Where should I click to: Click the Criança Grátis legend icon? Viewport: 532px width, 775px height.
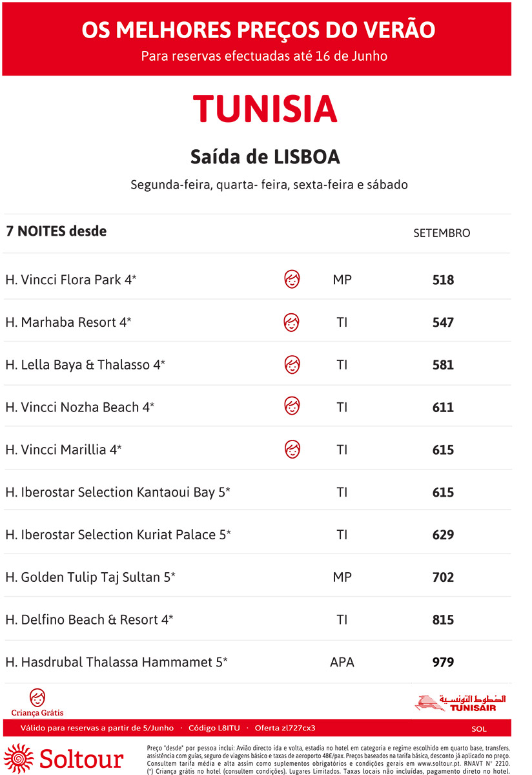point(37,697)
